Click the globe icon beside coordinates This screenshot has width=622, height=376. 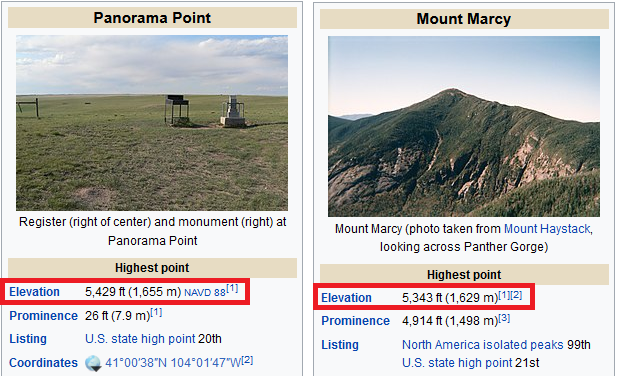pyautogui.click(x=93, y=363)
